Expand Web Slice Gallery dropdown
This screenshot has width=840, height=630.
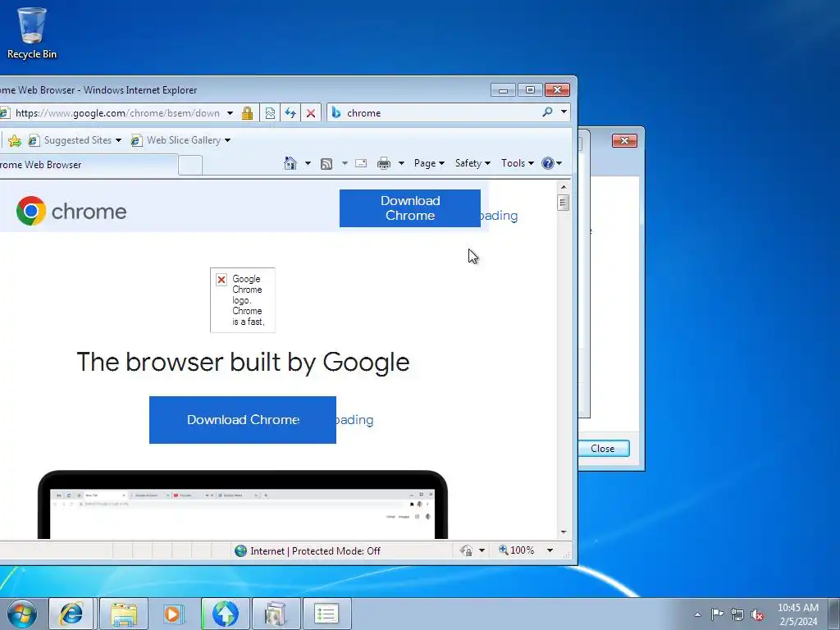227,140
